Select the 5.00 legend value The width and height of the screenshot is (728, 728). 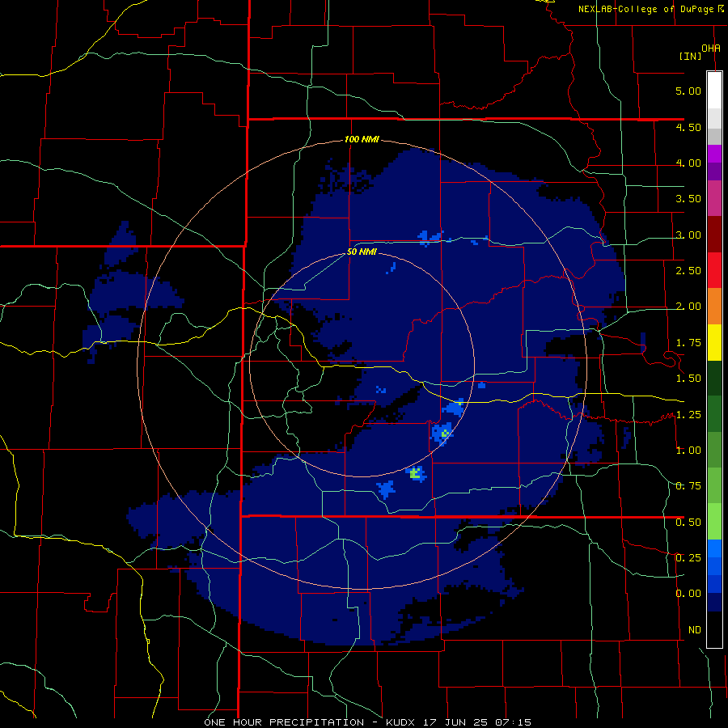(x=688, y=91)
